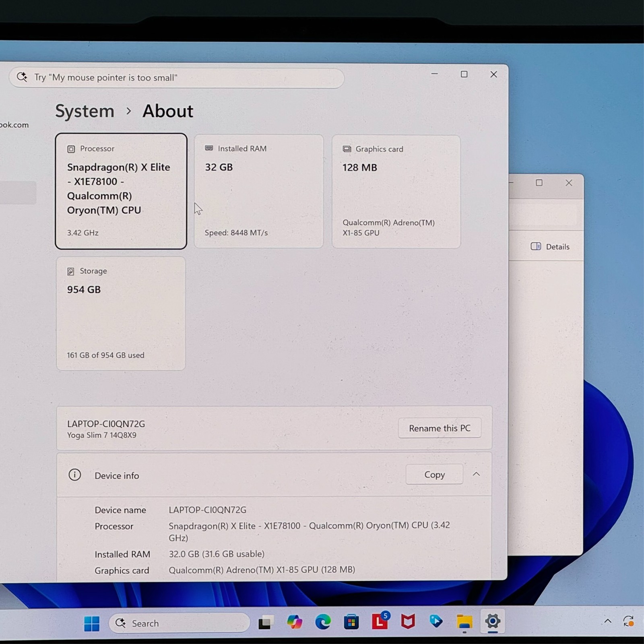The width and height of the screenshot is (644, 644).
Task: Click the Installed RAM icon
Action: 209,148
